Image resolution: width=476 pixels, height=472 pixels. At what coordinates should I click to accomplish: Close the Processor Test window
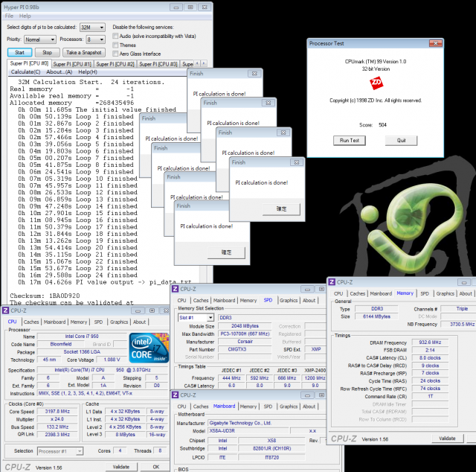[435, 43]
